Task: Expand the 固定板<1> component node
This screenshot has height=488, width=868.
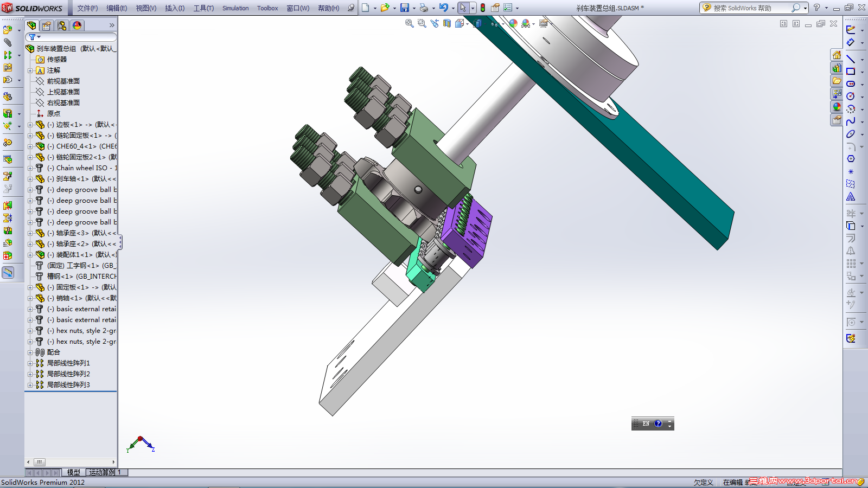Action: coord(30,287)
